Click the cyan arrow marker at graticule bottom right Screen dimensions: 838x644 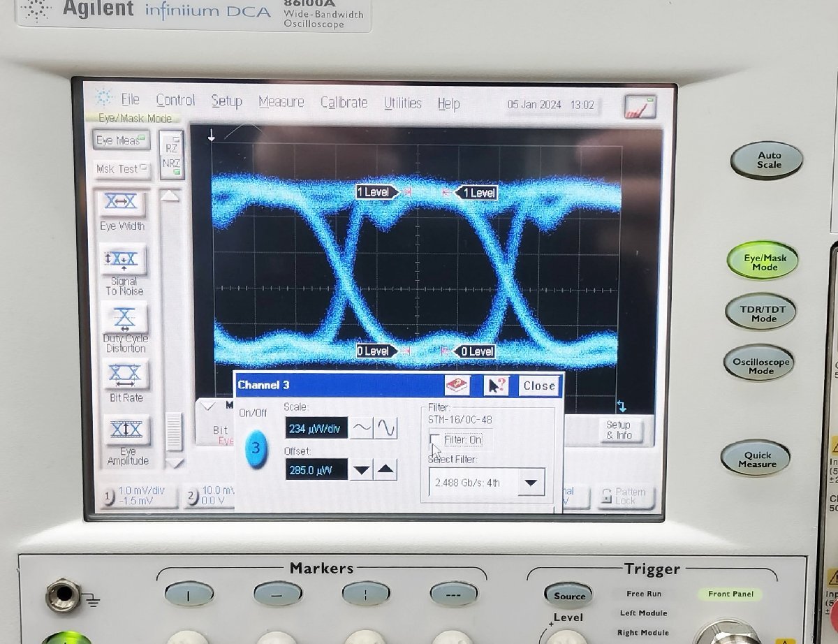pos(622,406)
